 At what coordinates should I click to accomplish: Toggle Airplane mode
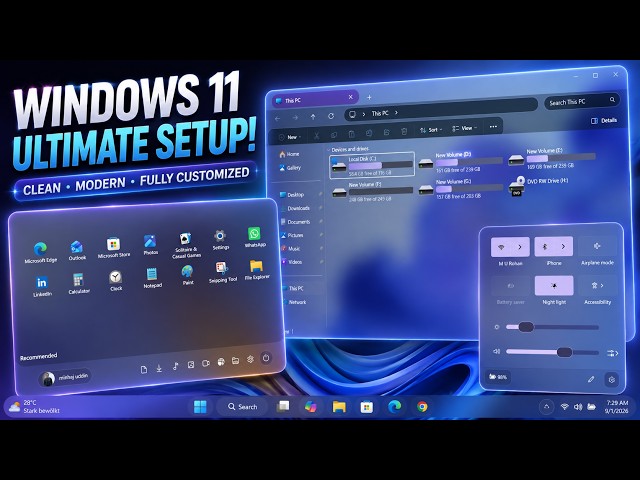coord(597,246)
